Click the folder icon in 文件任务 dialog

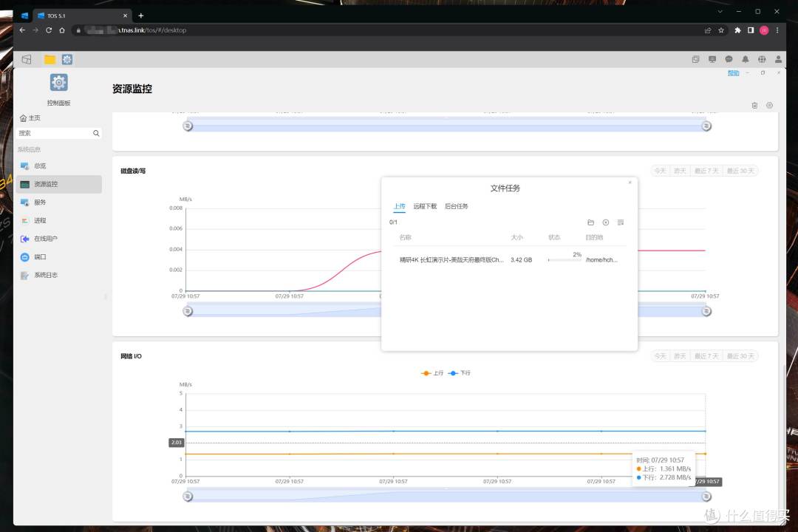[x=590, y=222]
